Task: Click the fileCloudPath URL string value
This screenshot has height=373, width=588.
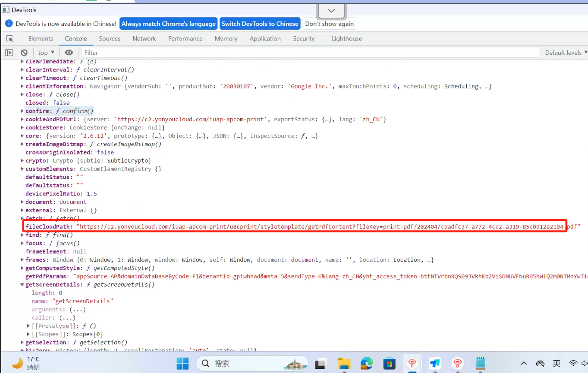Action: pos(328,227)
